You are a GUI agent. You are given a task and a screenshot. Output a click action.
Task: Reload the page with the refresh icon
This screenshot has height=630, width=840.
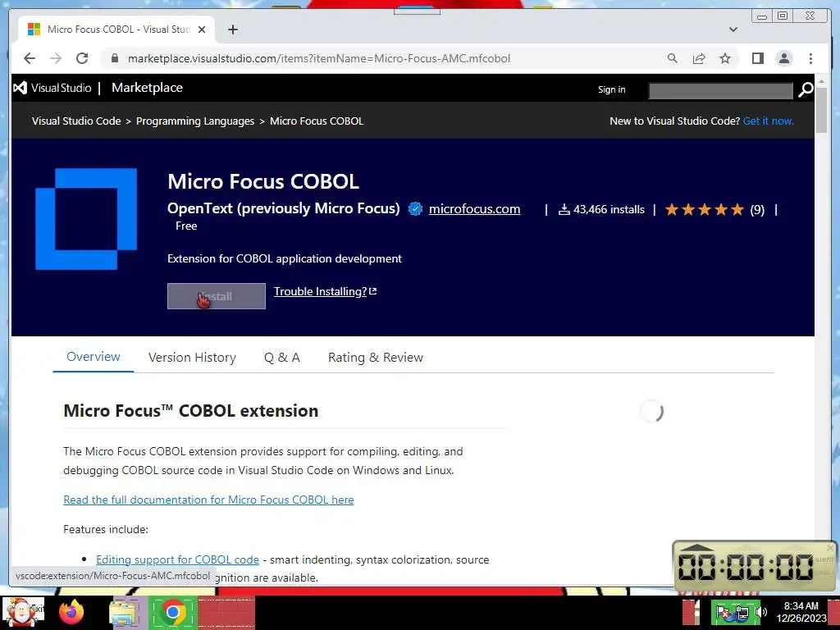coord(82,58)
